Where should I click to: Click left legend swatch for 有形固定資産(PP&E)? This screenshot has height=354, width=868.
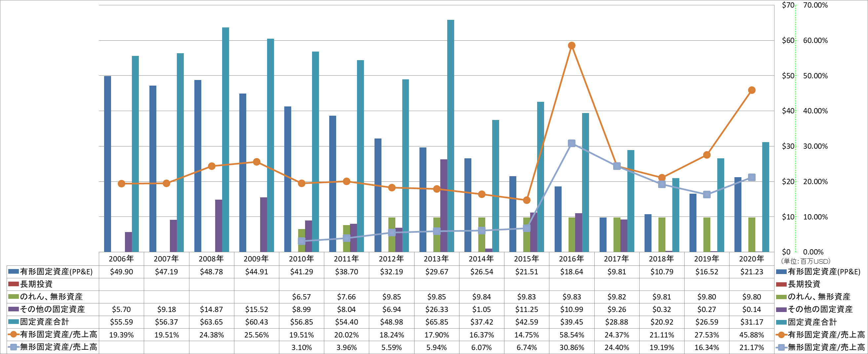pyautogui.click(x=13, y=271)
